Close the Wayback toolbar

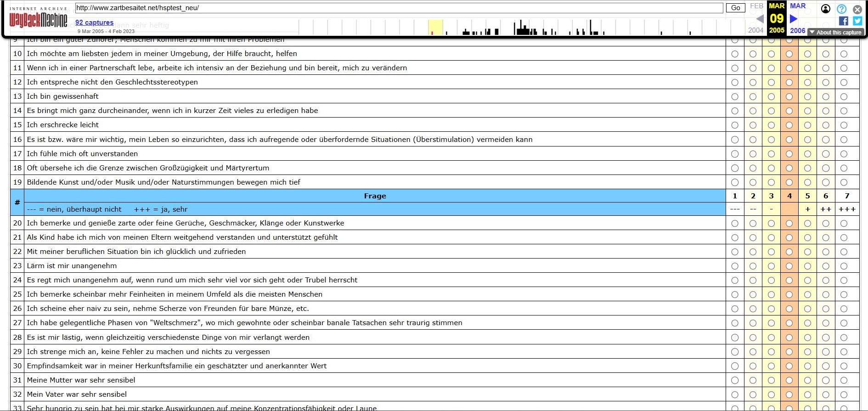click(857, 9)
